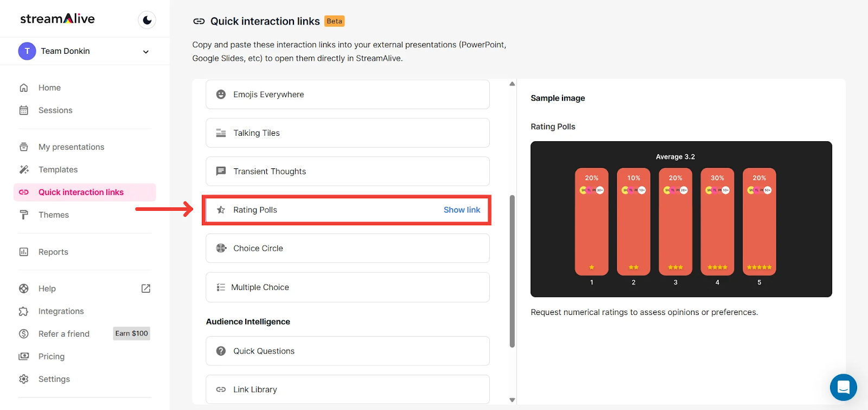Select the Choice Circle row

[x=348, y=248]
